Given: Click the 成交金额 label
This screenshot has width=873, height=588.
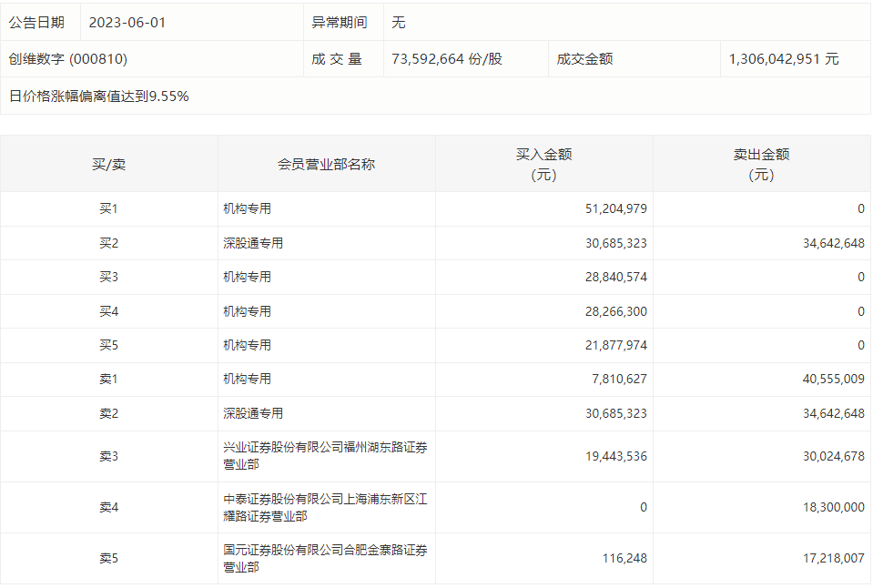Looking at the screenshot, I should coord(584,59).
